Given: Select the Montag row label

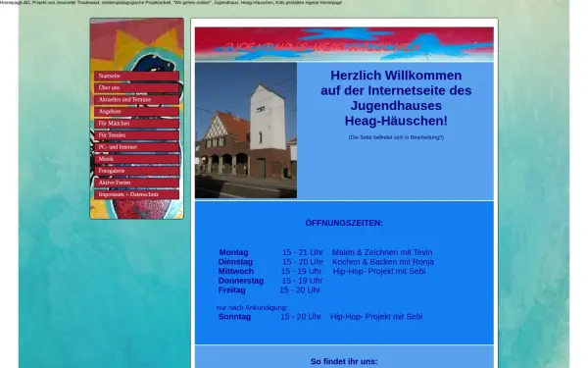Looking at the screenshot, I should point(233,252).
